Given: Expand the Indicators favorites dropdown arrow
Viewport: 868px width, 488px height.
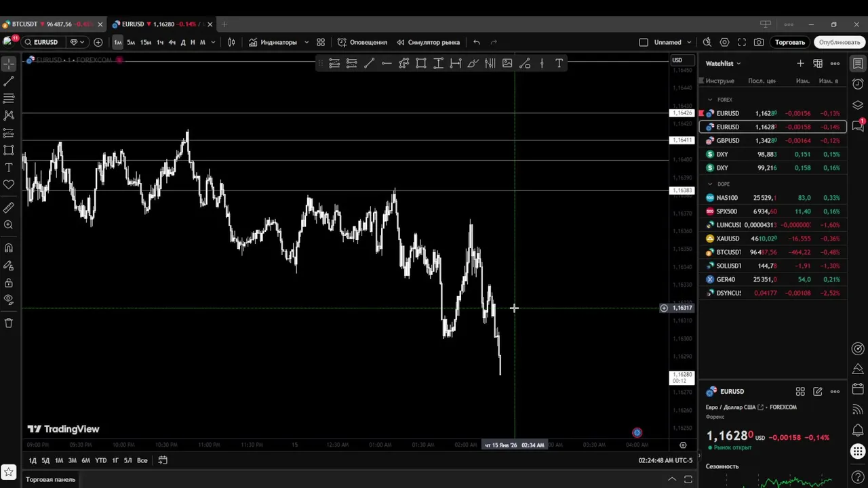Looking at the screenshot, I should click(307, 42).
